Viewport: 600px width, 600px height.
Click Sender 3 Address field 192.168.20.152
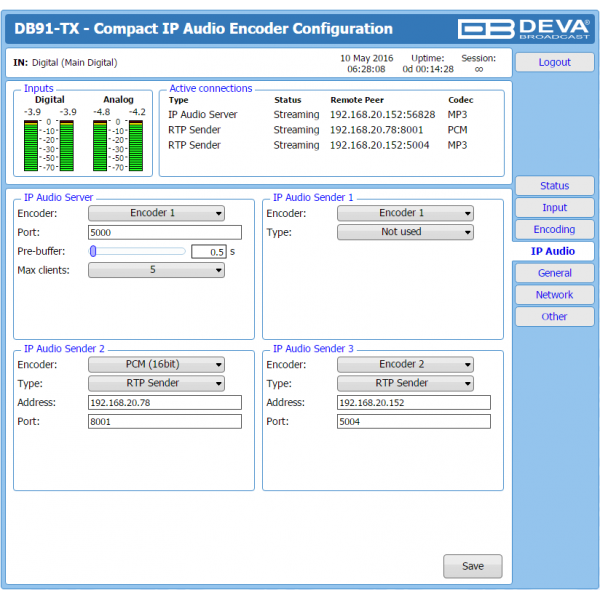(x=414, y=403)
